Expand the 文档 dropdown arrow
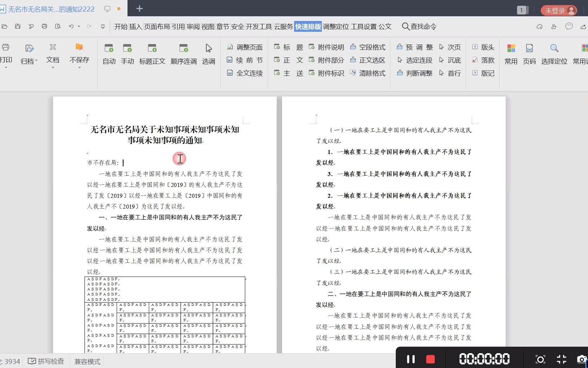Screen dimensions: 588x368 [x=53, y=68]
